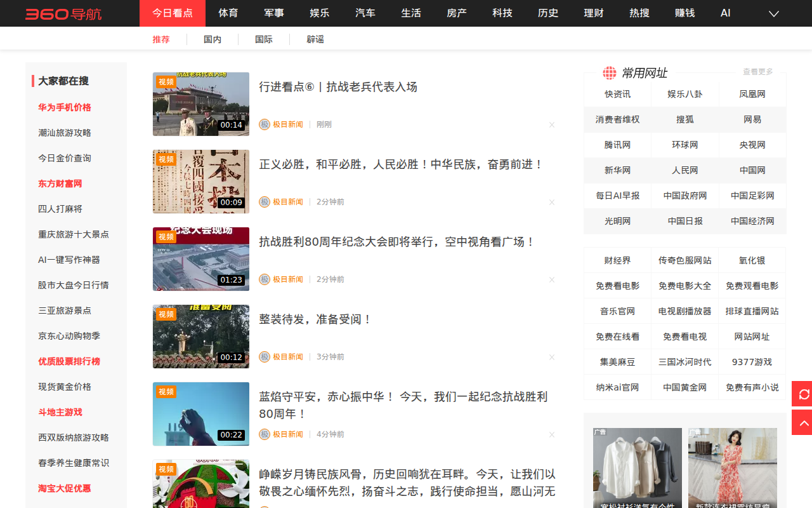
Task: Switch to the 国际 sub-tab
Action: tap(264, 39)
